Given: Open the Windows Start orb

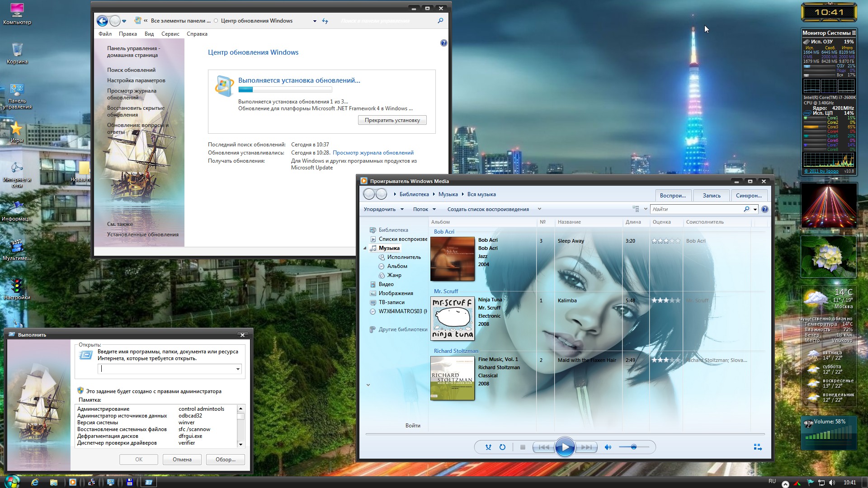Looking at the screenshot, I should coord(12,482).
